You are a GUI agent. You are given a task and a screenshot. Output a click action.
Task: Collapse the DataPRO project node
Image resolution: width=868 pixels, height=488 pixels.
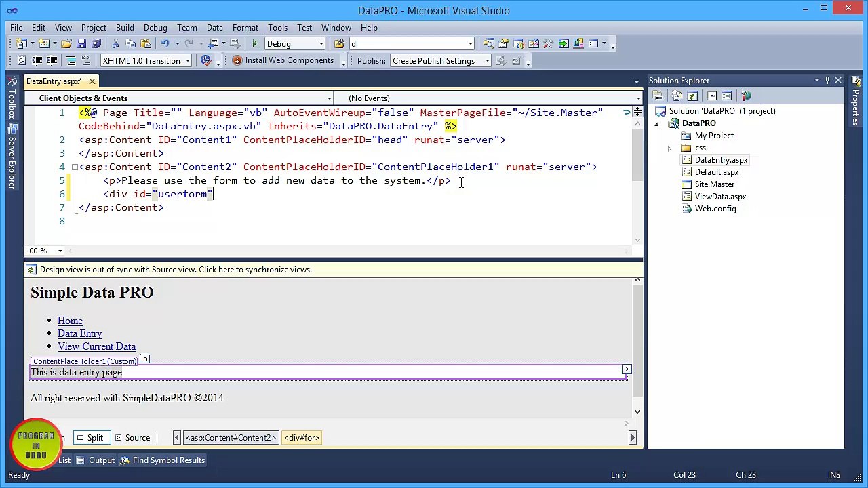[656, 123]
